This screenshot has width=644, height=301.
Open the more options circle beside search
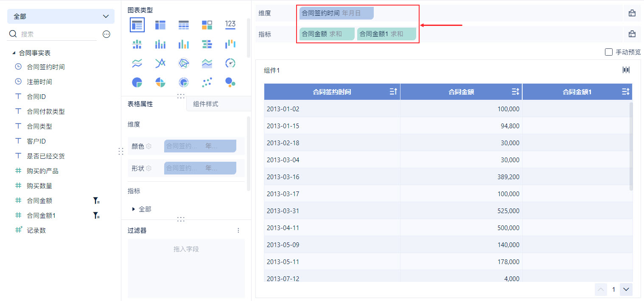click(106, 34)
